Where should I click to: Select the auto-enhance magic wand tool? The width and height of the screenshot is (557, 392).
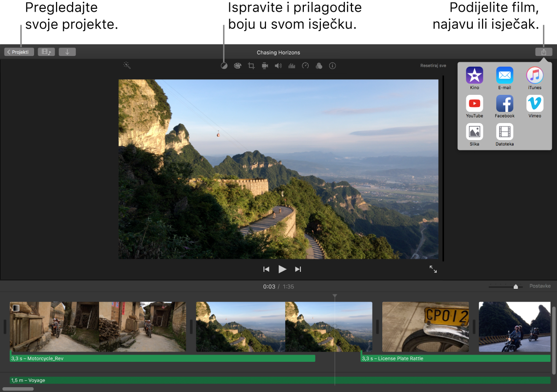coord(127,65)
